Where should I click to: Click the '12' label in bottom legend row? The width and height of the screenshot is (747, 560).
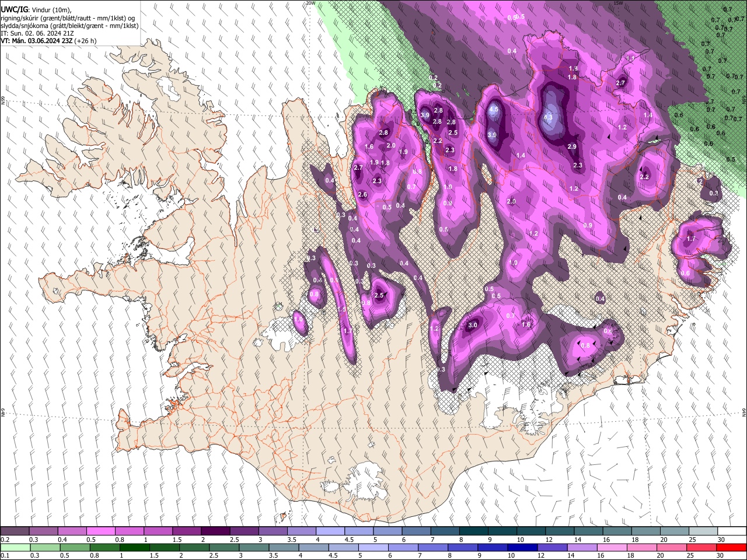click(x=541, y=555)
